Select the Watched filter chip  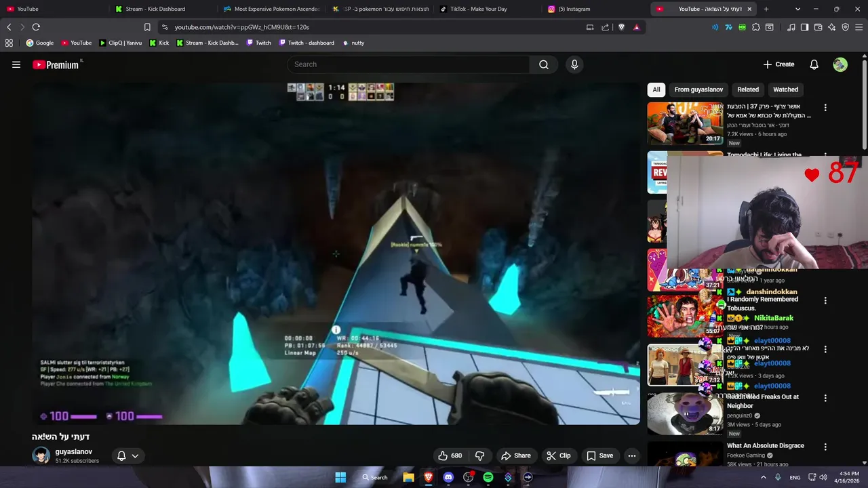pos(786,89)
